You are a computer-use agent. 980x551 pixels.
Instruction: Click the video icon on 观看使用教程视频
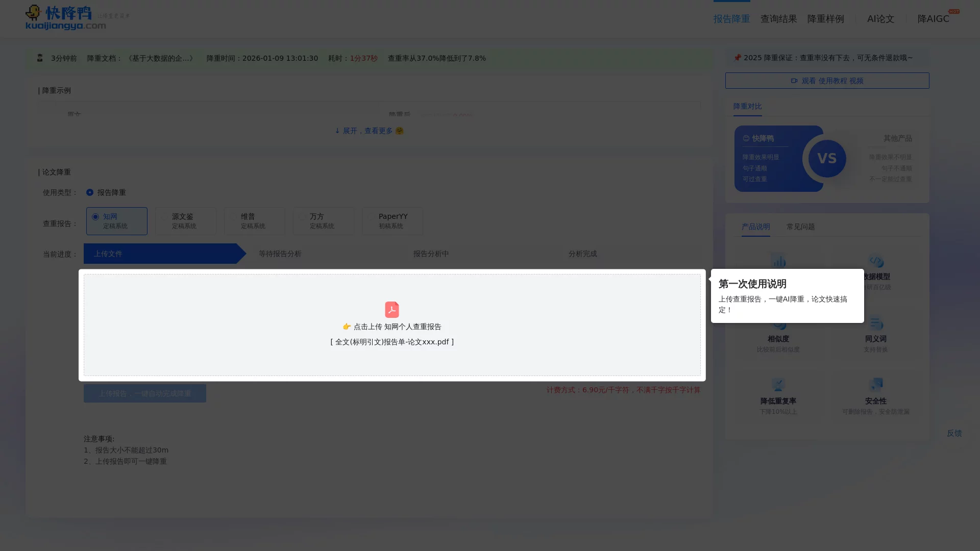tap(795, 81)
